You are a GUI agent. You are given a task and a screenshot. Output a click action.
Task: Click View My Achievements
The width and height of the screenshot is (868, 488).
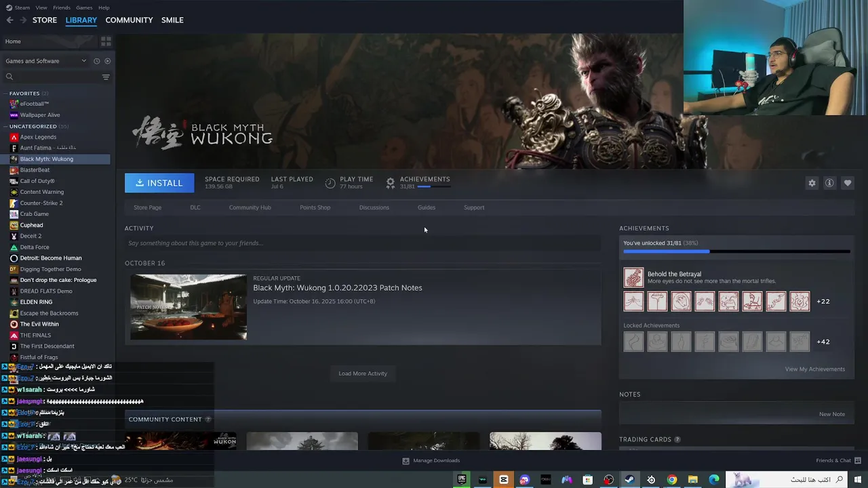(x=815, y=369)
